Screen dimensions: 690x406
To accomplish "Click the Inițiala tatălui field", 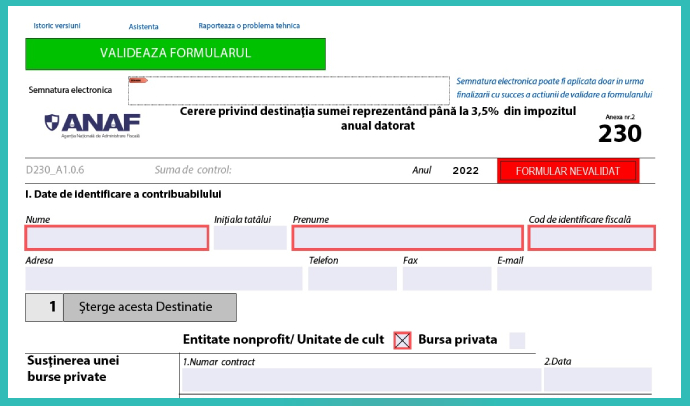I will pos(249,238).
